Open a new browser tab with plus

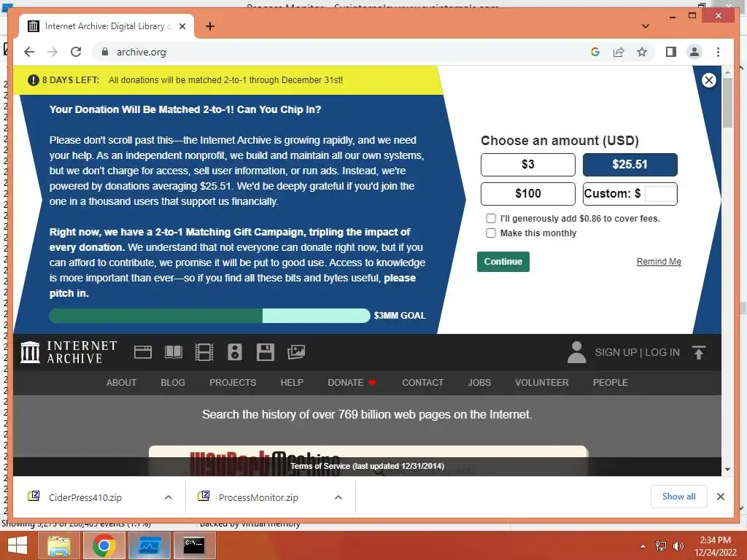[210, 26]
